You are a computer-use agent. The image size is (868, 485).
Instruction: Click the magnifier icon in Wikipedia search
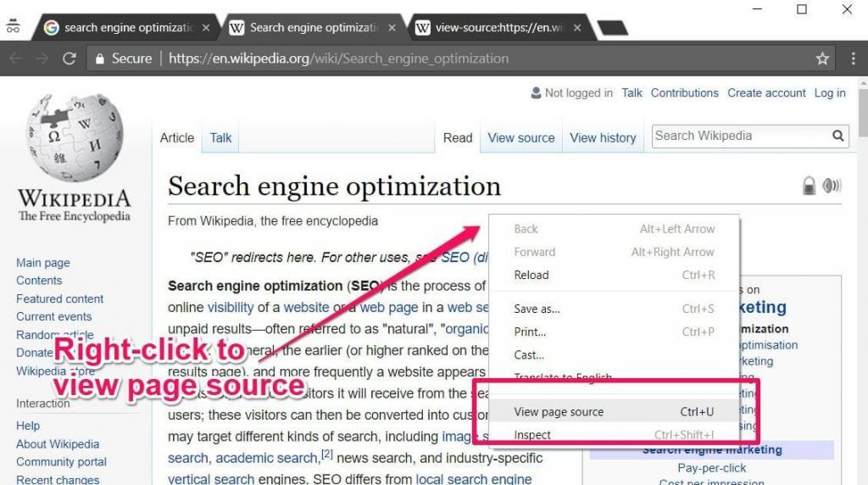coord(838,136)
